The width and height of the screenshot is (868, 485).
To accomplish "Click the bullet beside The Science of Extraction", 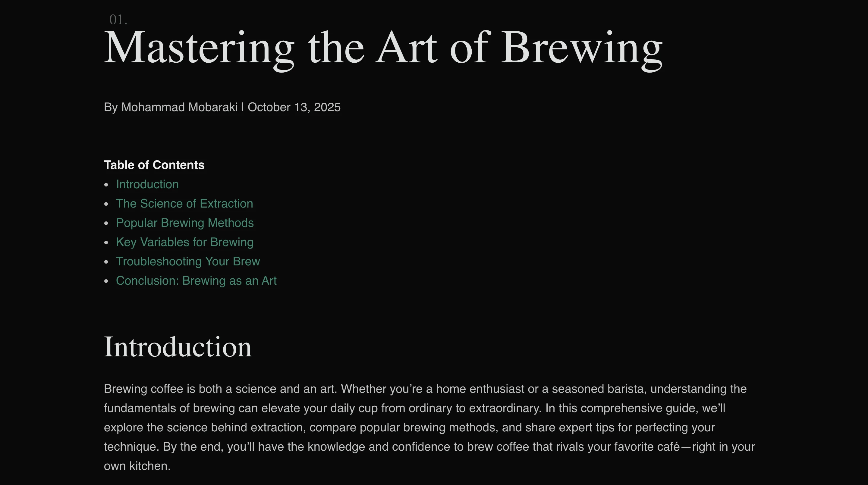I will [x=106, y=204].
